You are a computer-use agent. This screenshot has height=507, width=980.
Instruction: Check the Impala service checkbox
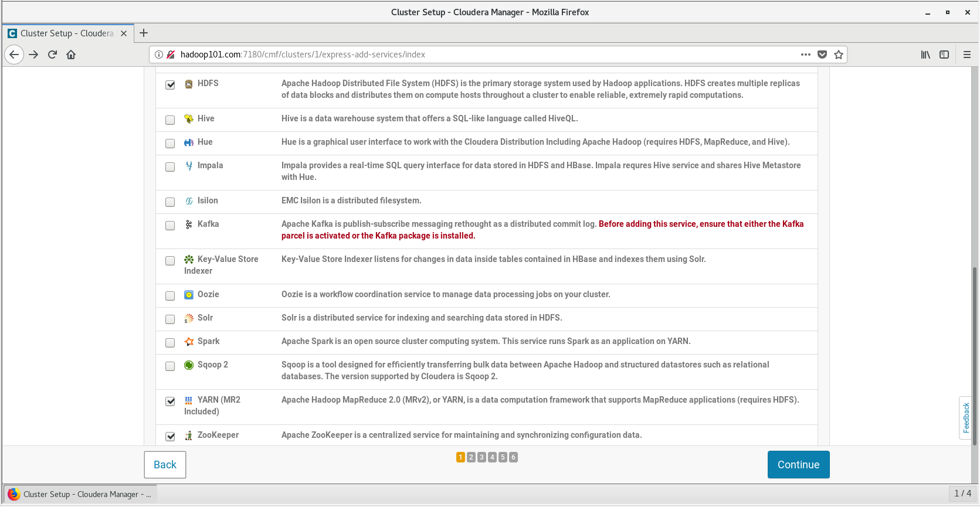[x=170, y=166]
